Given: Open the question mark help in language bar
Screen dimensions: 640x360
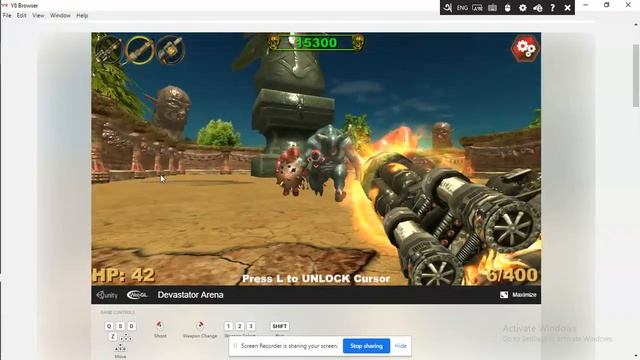Looking at the screenshot, I should [552, 8].
